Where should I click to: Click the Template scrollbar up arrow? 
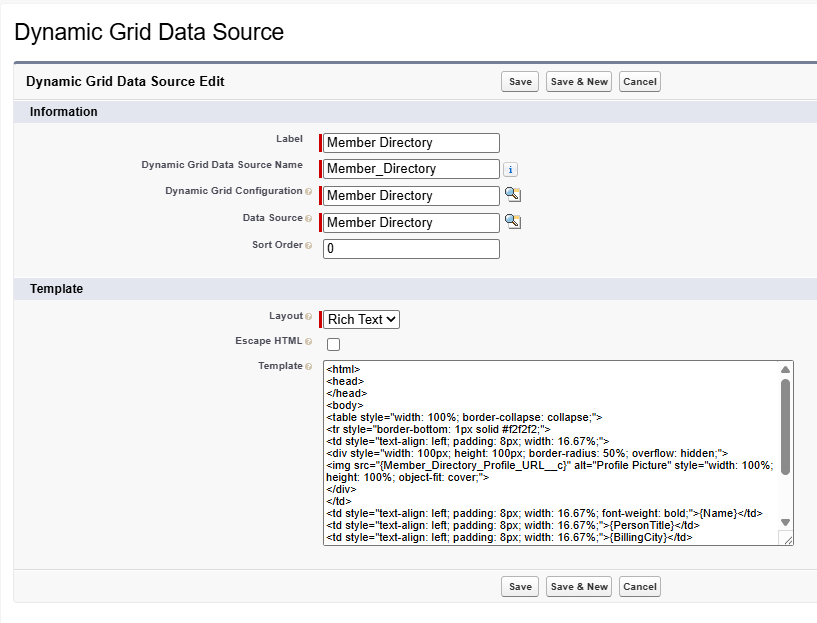pos(785,370)
